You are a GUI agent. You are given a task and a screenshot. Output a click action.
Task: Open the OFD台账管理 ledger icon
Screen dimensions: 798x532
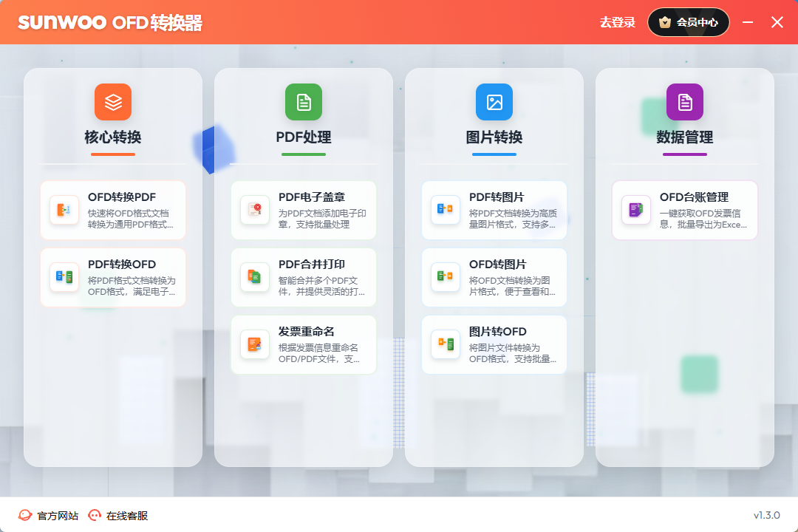(x=636, y=210)
